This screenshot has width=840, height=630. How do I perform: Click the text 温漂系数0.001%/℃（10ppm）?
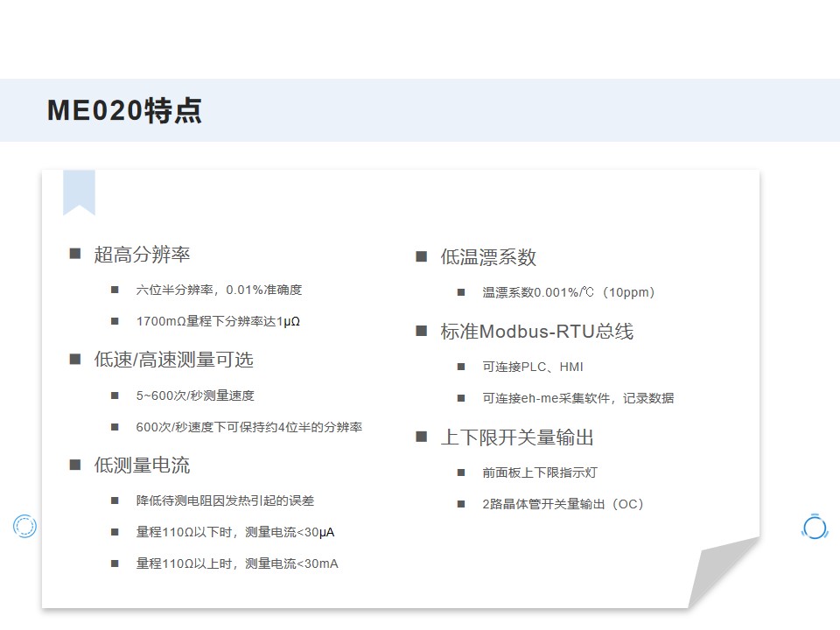tap(569, 292)
